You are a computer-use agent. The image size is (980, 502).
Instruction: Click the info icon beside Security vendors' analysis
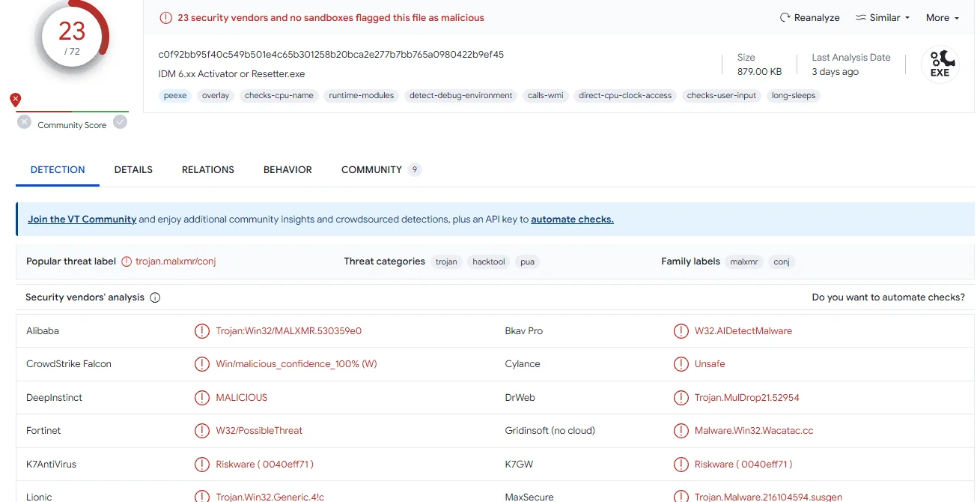pos(155,297)
